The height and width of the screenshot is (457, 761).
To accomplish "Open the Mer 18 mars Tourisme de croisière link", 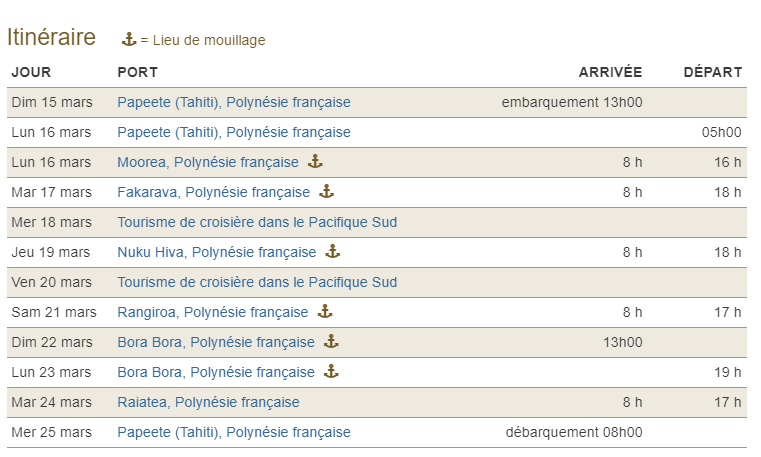I will [x=257, y=222].
